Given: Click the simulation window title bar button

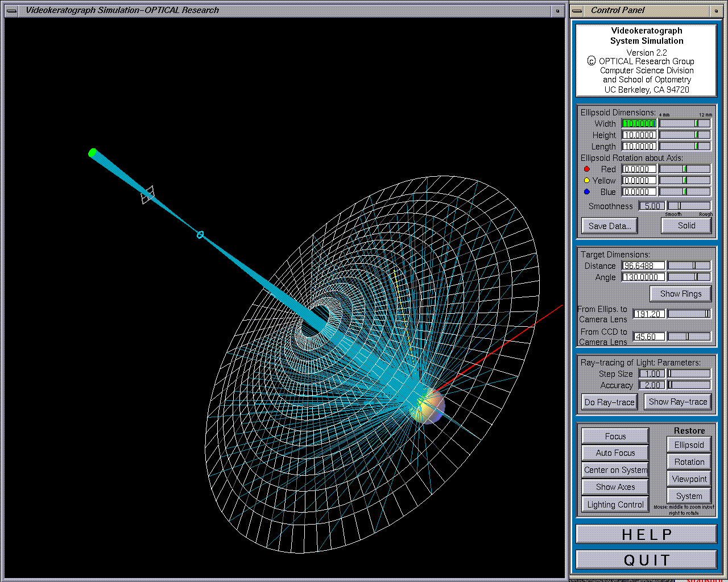Looking at the screenshot, I should [x=557, y=10].
